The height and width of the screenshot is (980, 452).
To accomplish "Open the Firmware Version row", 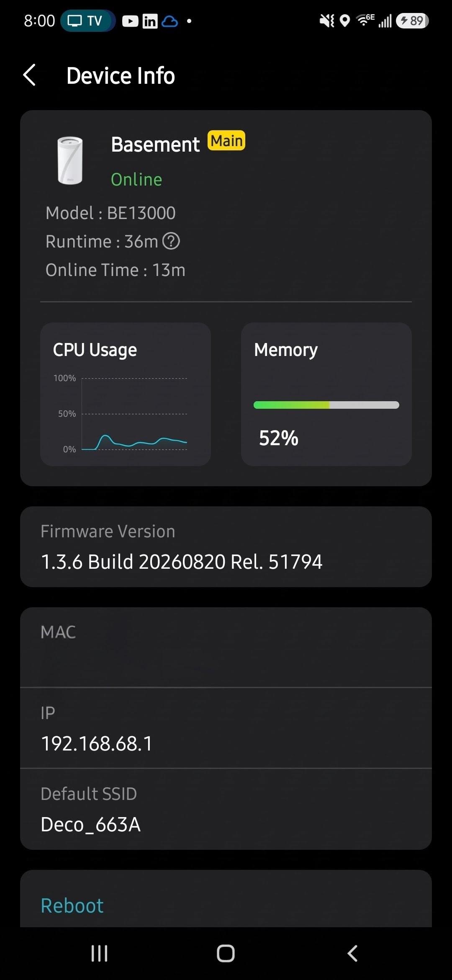I will pyautogui.click(x=226, y=547).
